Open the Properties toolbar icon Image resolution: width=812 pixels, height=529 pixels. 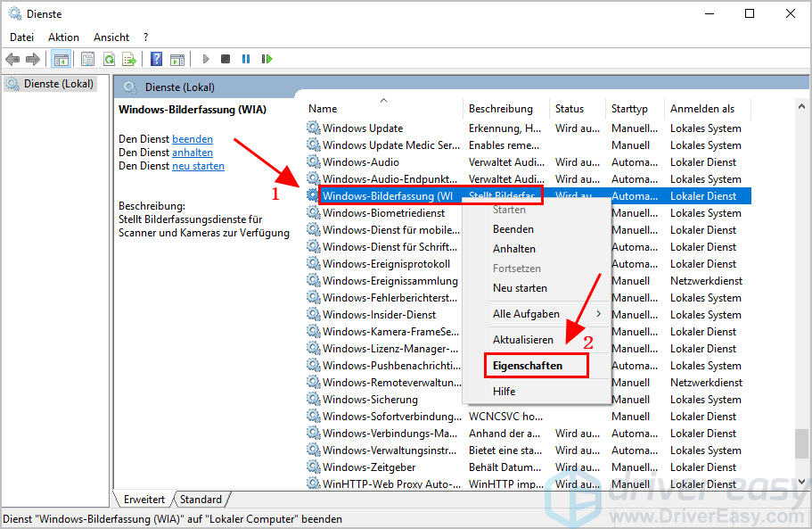pyautogui.click(x=87, y=59)
